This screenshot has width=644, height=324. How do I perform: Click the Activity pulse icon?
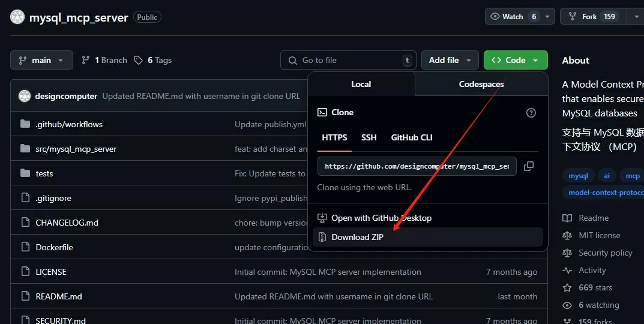(567, 270)
